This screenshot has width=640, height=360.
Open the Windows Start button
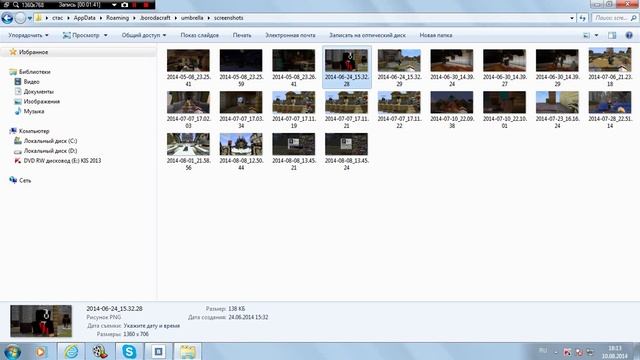pyautogui.click(x=12, y=352)
